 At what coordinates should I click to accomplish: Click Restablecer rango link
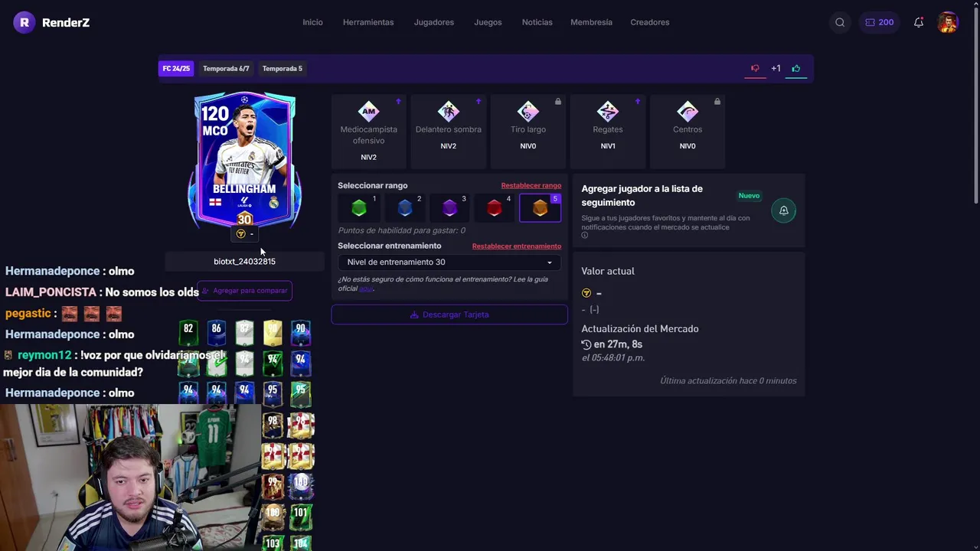531,185
